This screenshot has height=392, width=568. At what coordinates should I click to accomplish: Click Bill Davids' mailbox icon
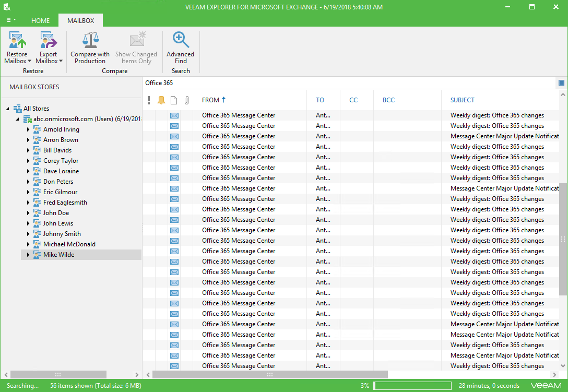[x=37, y=150]
